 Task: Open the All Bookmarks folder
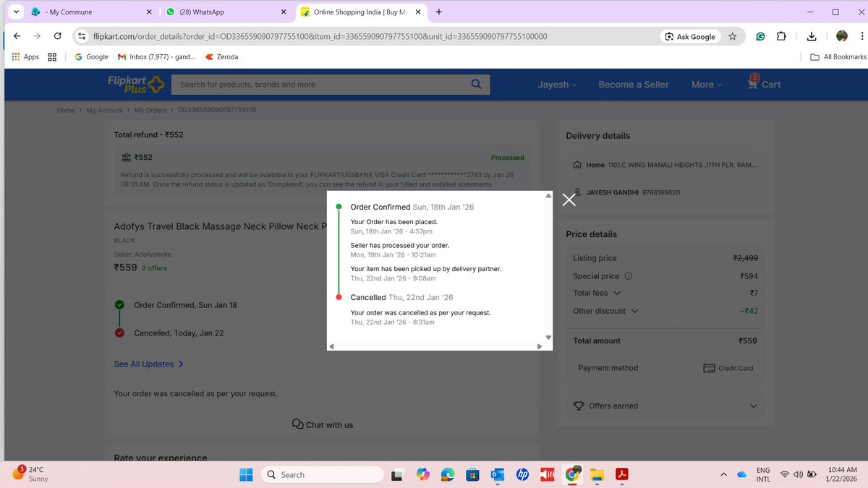coord(838,56)
